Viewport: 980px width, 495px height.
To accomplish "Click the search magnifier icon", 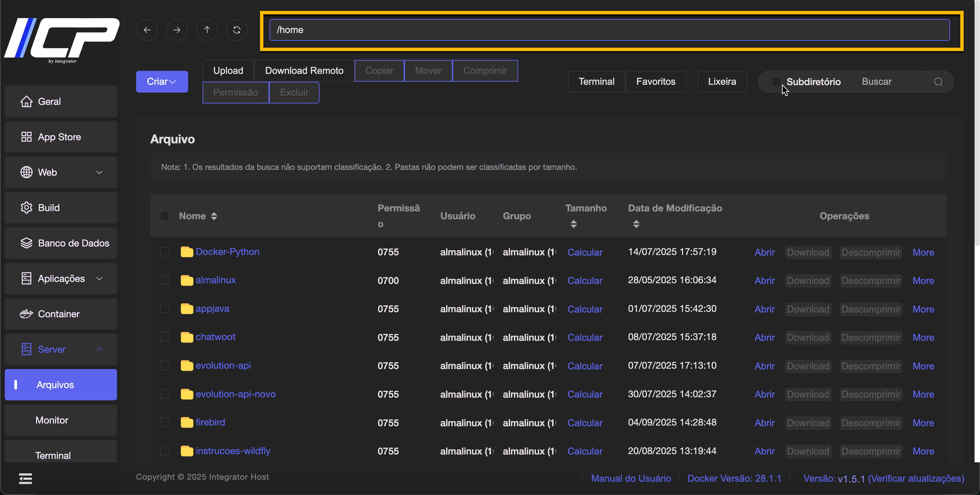I will pos(938,81).
